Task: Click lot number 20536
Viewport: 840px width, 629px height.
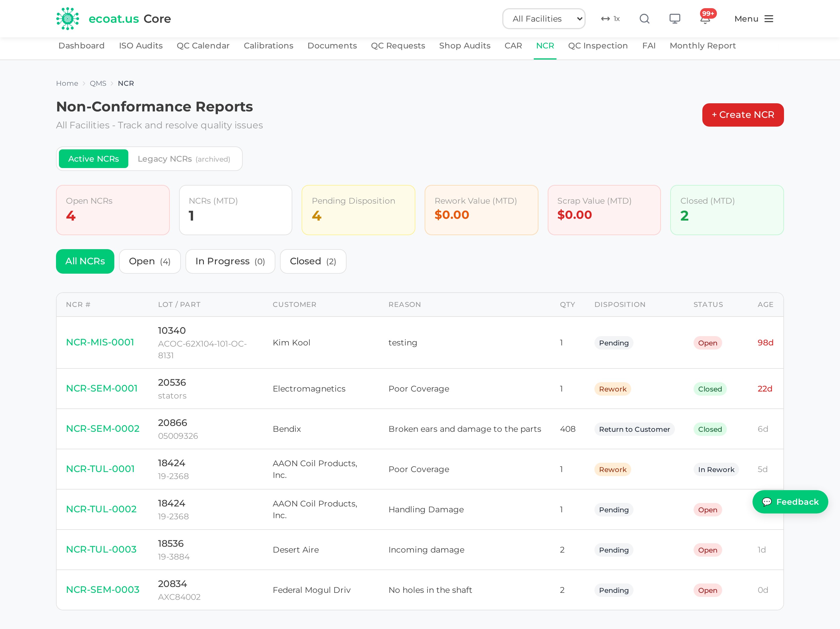Action: coord(171,382)
